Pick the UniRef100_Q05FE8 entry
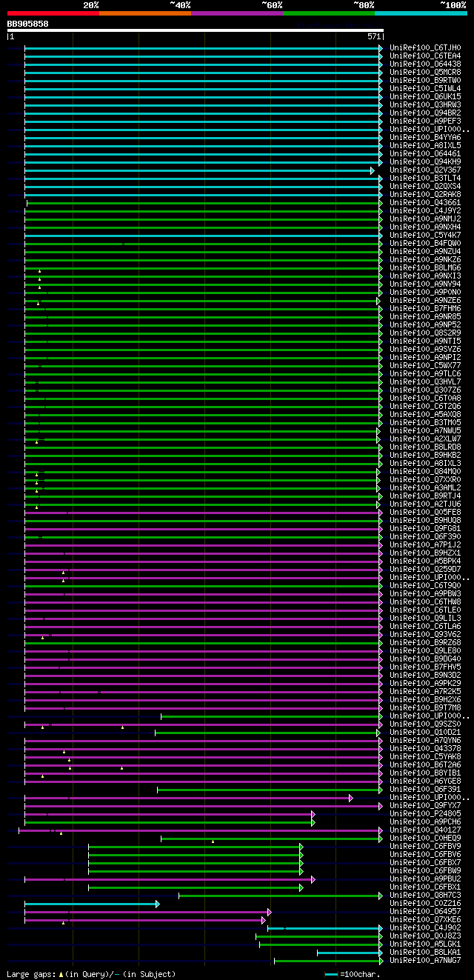The width and height of the screenshot is (474, 980). [425, 512]
